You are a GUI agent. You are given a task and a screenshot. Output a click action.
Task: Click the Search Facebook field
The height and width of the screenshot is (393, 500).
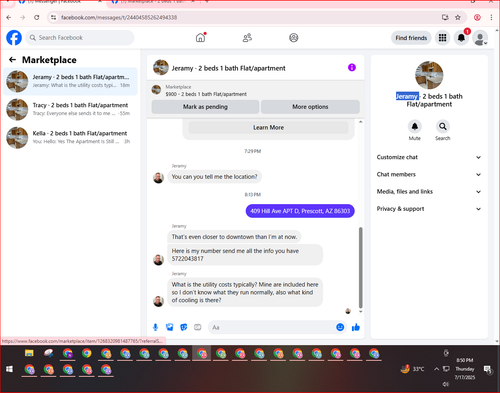tap(80, 38)
